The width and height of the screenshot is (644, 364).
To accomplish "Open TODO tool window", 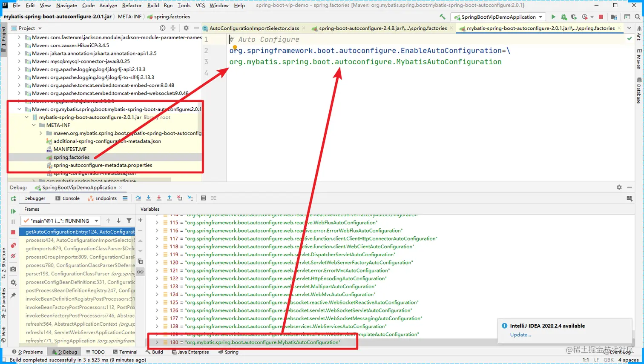I will (x=95, y=352).
